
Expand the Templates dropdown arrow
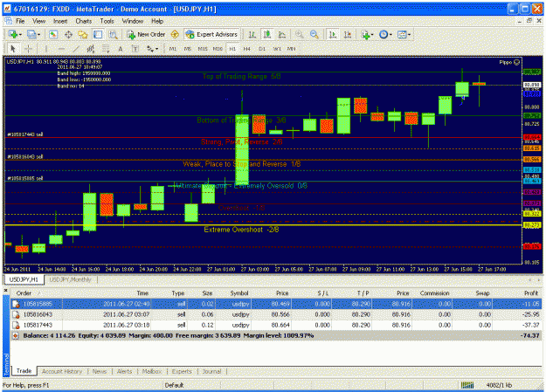pyautogui.click(x=409, y=34)
